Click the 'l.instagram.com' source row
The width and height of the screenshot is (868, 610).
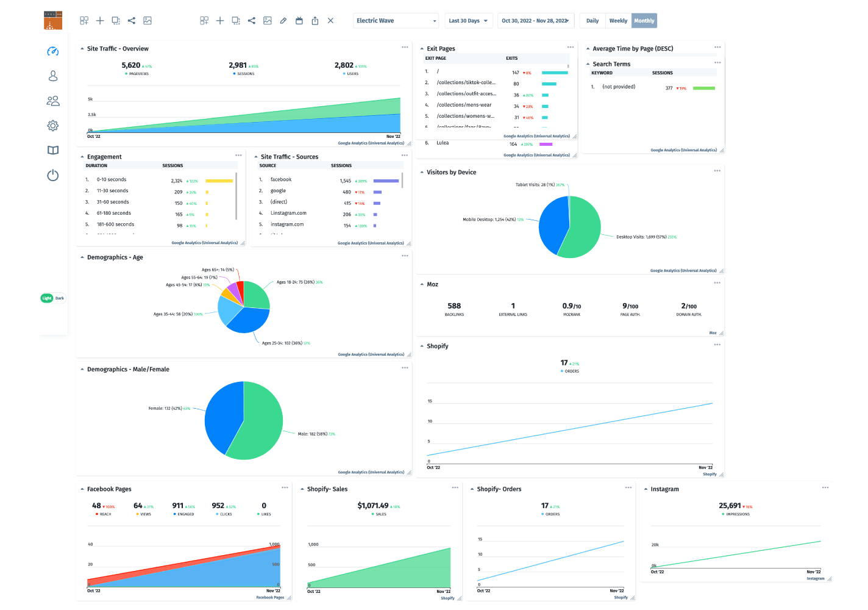point(328,213)
